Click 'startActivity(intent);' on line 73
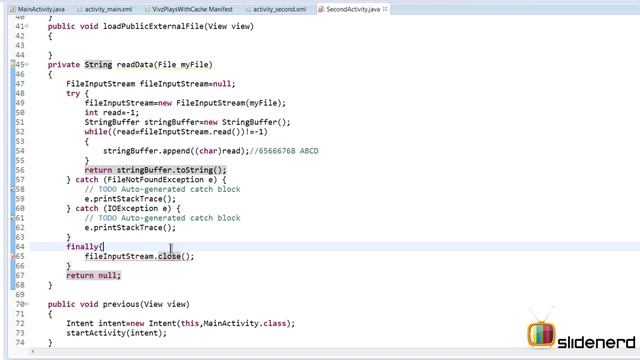 click(116, 333)
